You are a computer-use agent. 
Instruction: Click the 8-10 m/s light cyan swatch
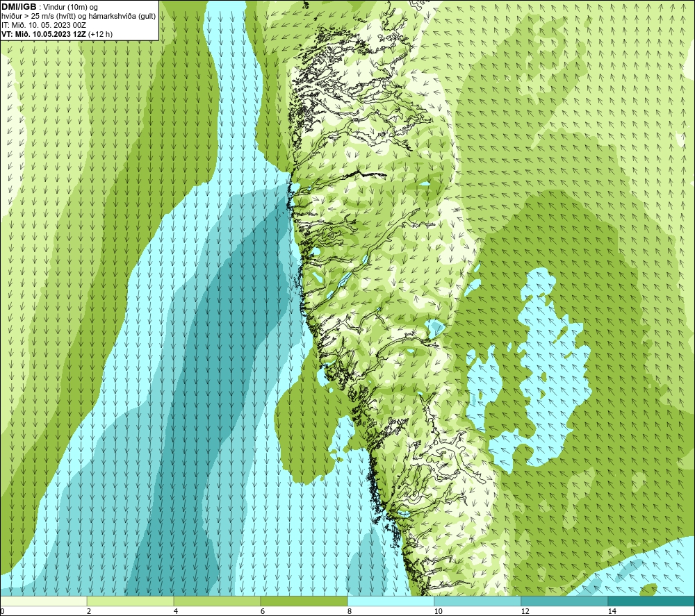pyautogui.click(x=391, y=601)
